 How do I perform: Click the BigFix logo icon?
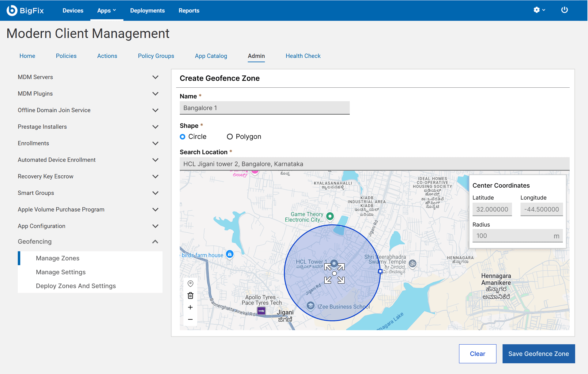point(12,10)
